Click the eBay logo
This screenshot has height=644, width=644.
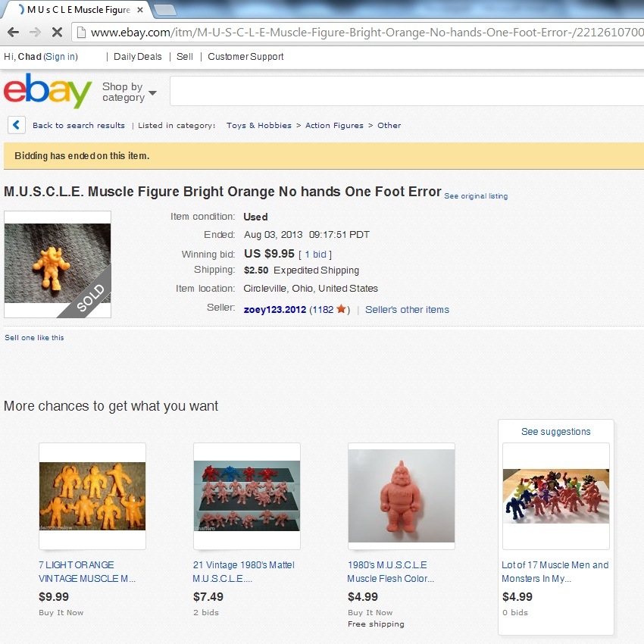(48, 90)
